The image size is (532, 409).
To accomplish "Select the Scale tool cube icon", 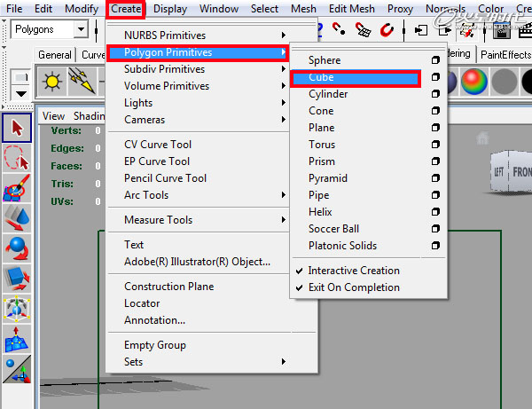I will 17,279.
